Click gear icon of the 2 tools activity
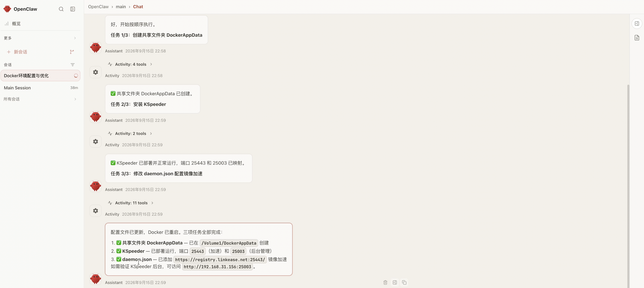The image size is (644, 288). point(95,142)
